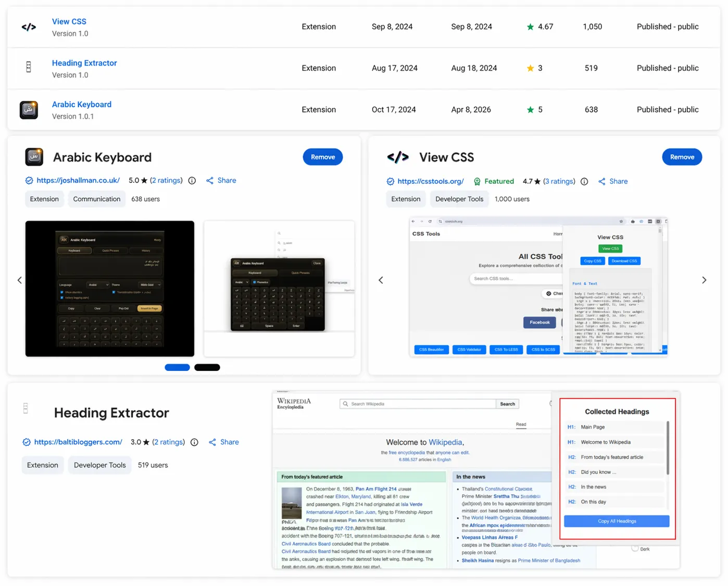Viewport: 728px width, 586px height.
Task: Click the Extension chip on the Heading Extractor card
Action: [43, 465]
